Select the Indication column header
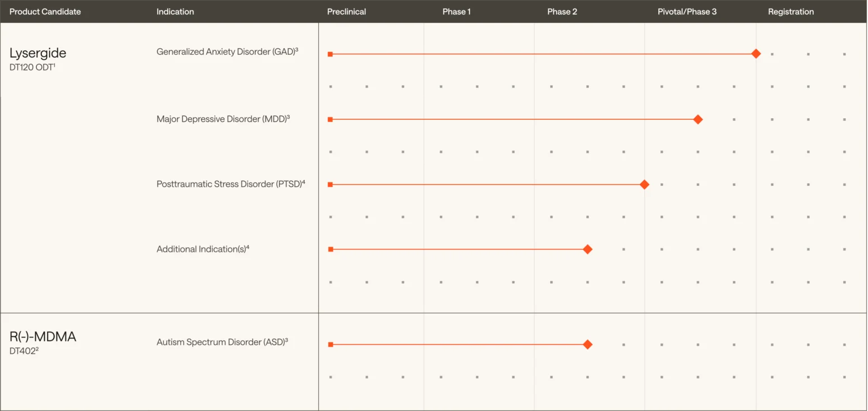The height and width of the screenshot is (411, 868). 175,12
